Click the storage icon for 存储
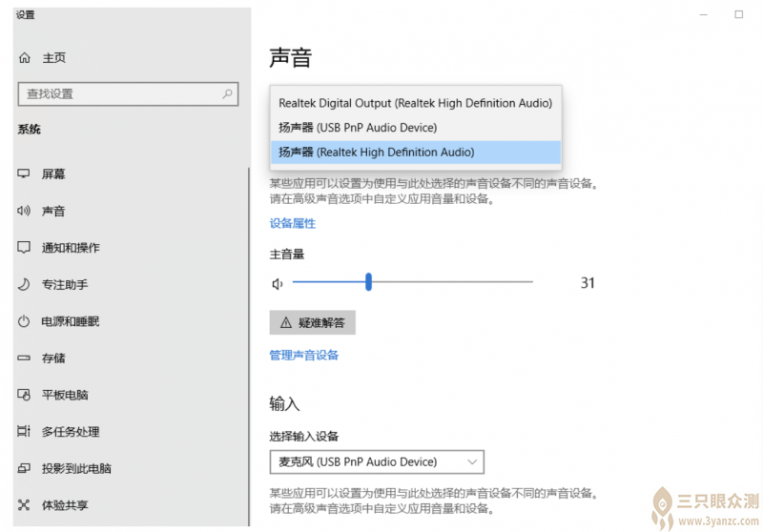This screenshot has height=532, width=763. [24, 358]
